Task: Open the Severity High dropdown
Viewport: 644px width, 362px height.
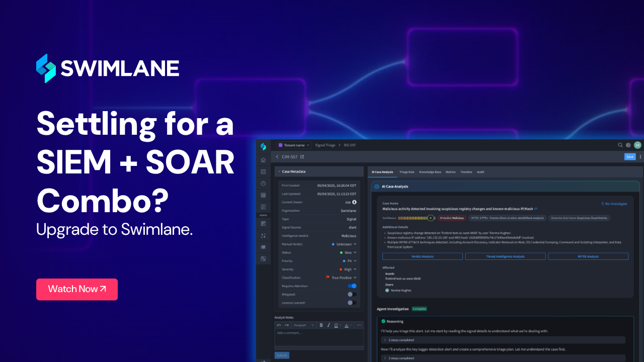Action: point(348,269)
